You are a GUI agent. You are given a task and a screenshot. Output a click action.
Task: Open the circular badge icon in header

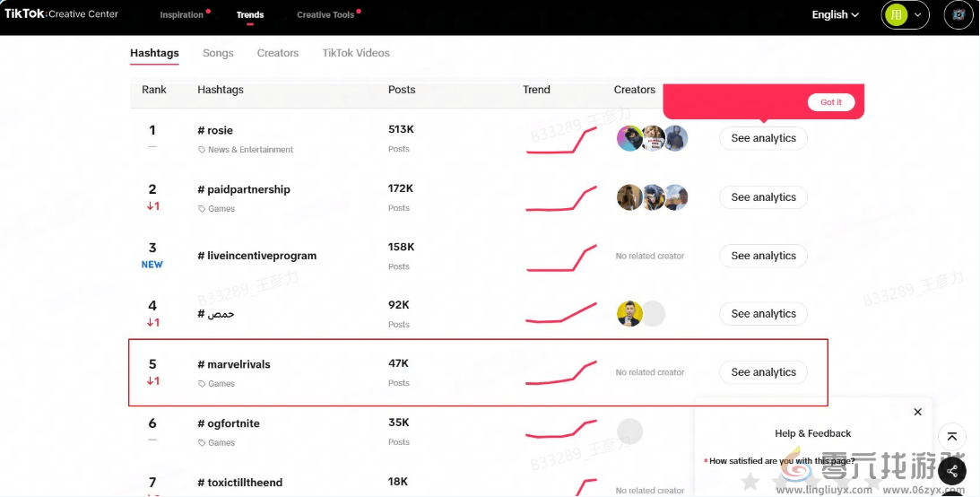point(958,15)
